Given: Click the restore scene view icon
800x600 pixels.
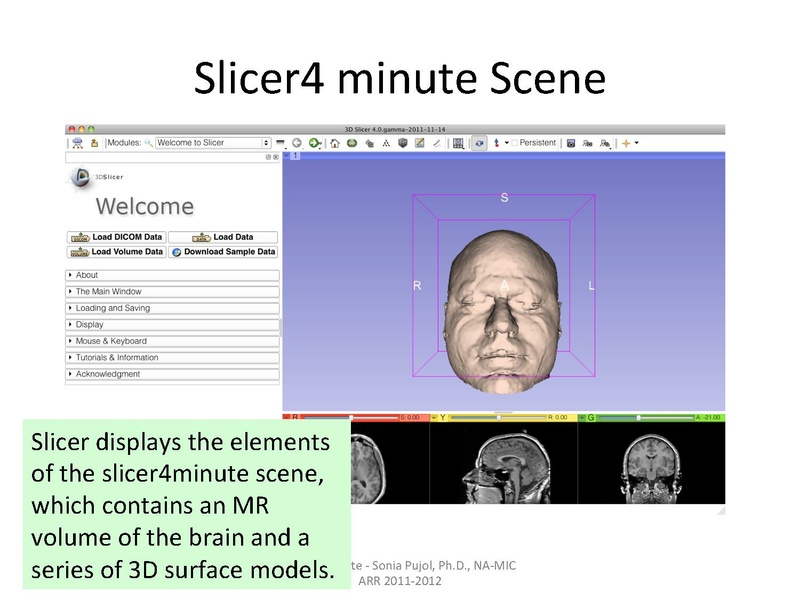Looking at the screenshot, I should tap(605, 143).
